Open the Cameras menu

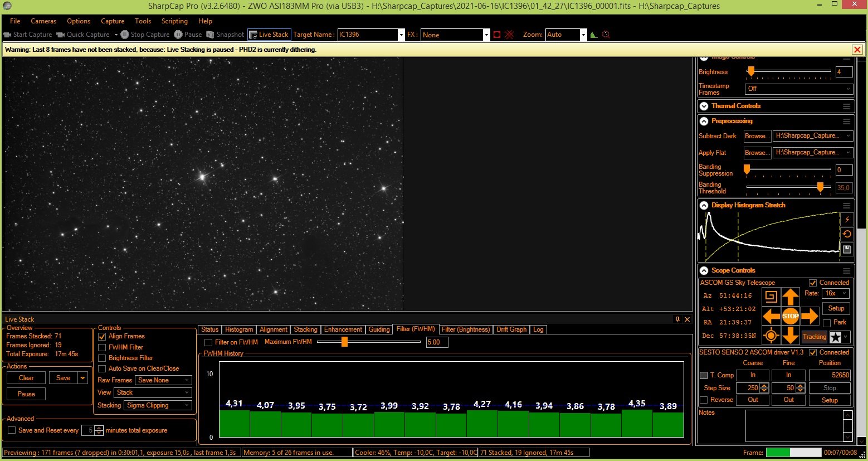43,21
